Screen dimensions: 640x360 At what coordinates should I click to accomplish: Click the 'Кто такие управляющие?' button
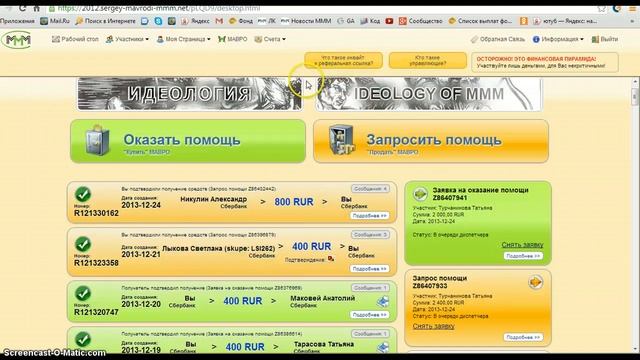tap(427, 60)
